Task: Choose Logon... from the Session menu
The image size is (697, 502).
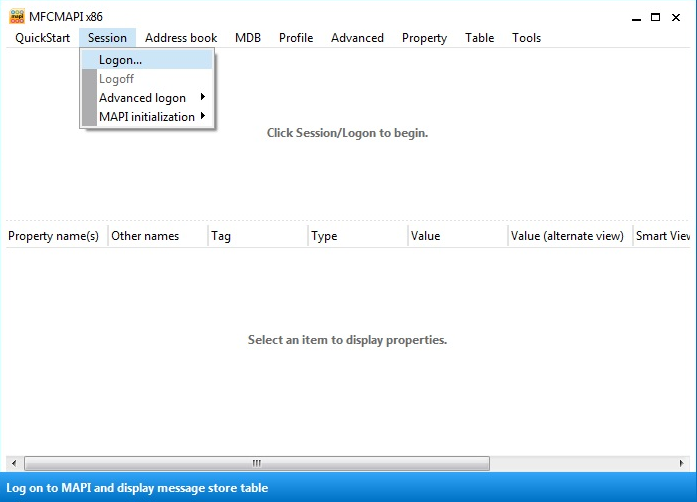Action: click(147, 60)
